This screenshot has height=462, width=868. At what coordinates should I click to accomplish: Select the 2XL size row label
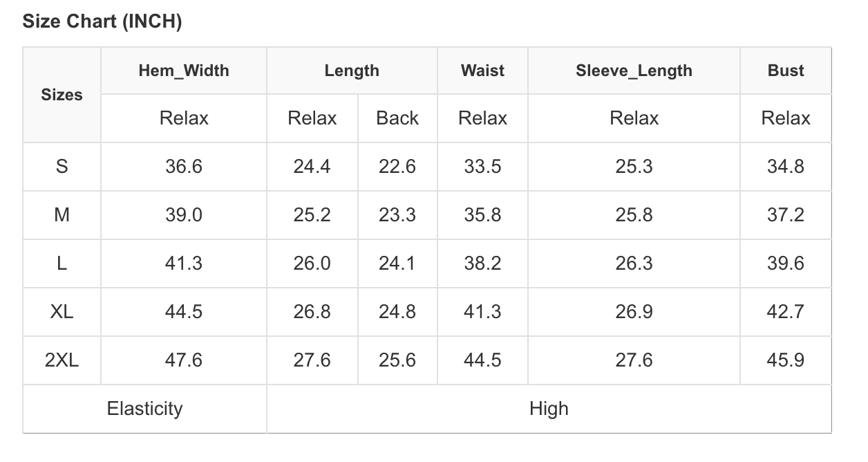[62, 360]
